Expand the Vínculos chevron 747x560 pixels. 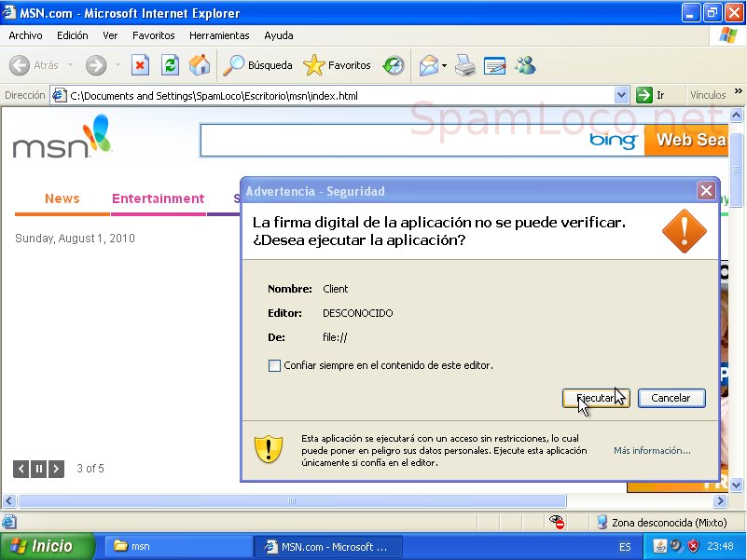[738, 91]
